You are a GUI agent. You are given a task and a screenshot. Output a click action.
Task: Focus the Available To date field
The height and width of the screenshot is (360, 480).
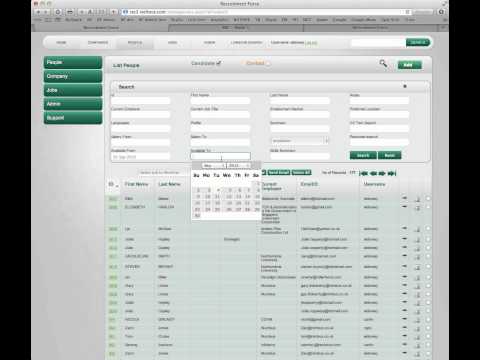pos(220,156)
